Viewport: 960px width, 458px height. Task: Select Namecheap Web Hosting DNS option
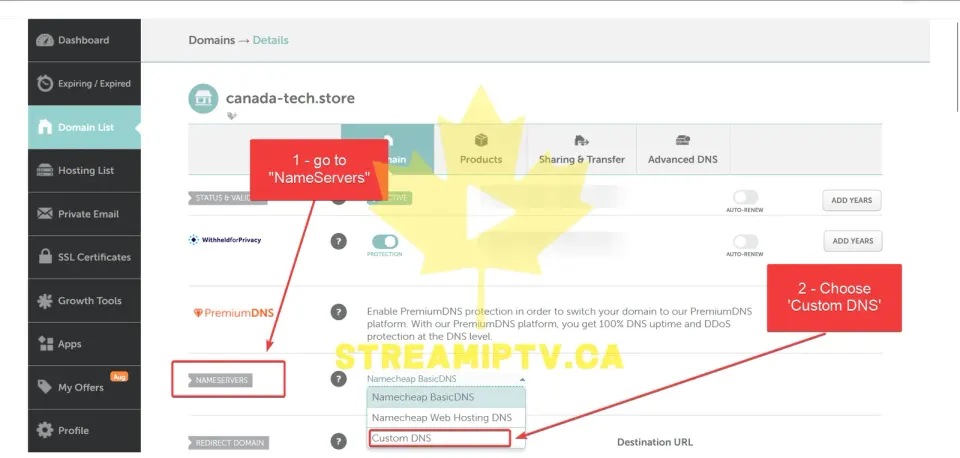pos(446,418)
